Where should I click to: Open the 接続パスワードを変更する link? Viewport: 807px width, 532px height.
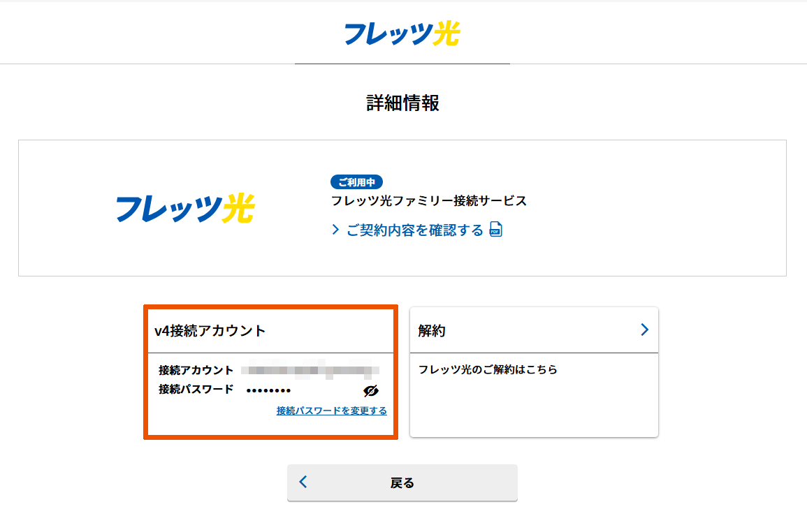pos(331,411)
